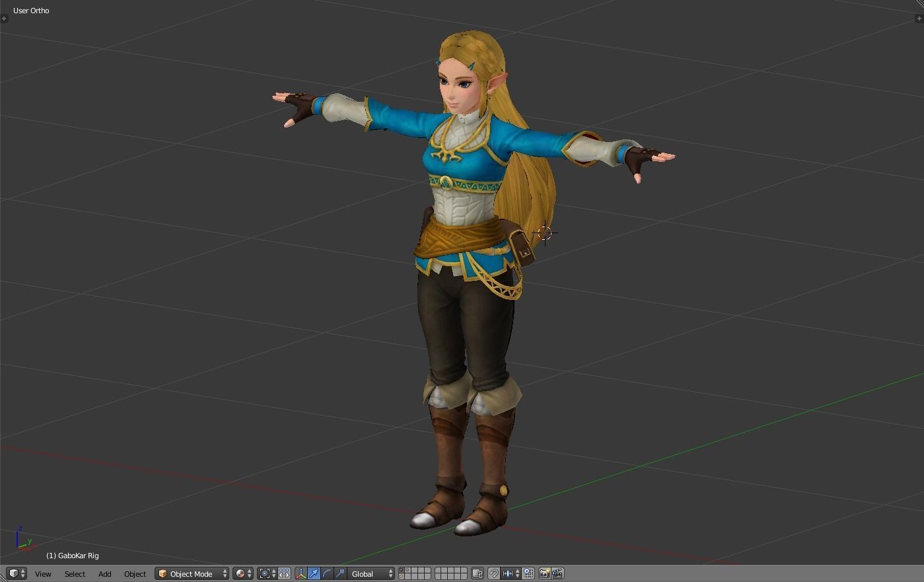Click the View menu in the header

43,573
